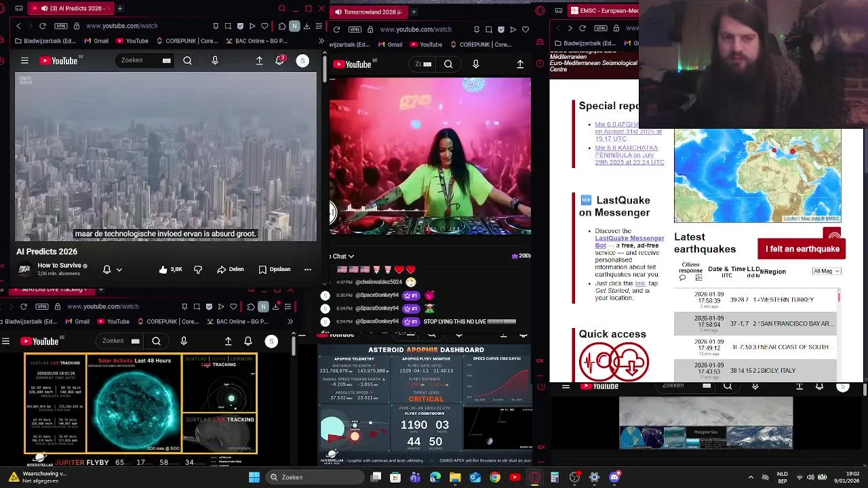Image resolution: width=868 pixels, height=488 pixels.
Task: Open on-screen keyboard in AI Predicts search box
Action: coord(166,60)
